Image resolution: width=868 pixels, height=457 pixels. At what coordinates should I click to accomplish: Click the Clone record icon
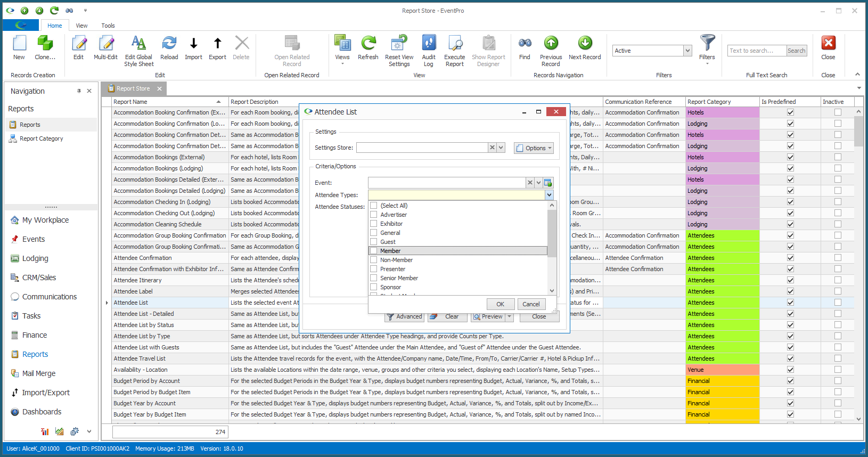click(45, 43)
